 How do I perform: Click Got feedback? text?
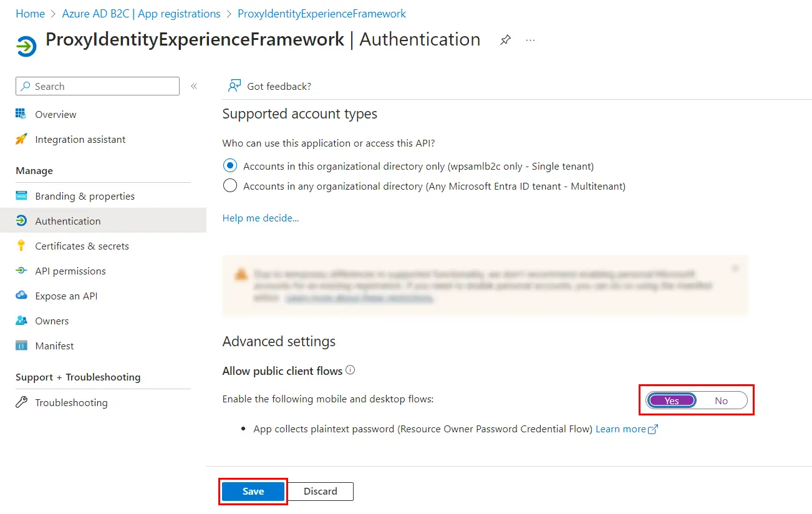click(279, 86)
